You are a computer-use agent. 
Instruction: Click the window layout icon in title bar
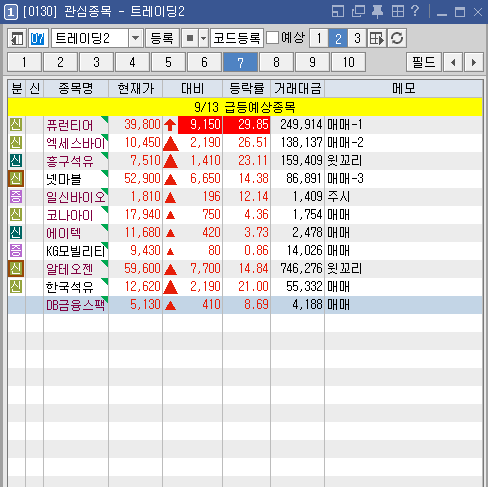pos(338,12)
